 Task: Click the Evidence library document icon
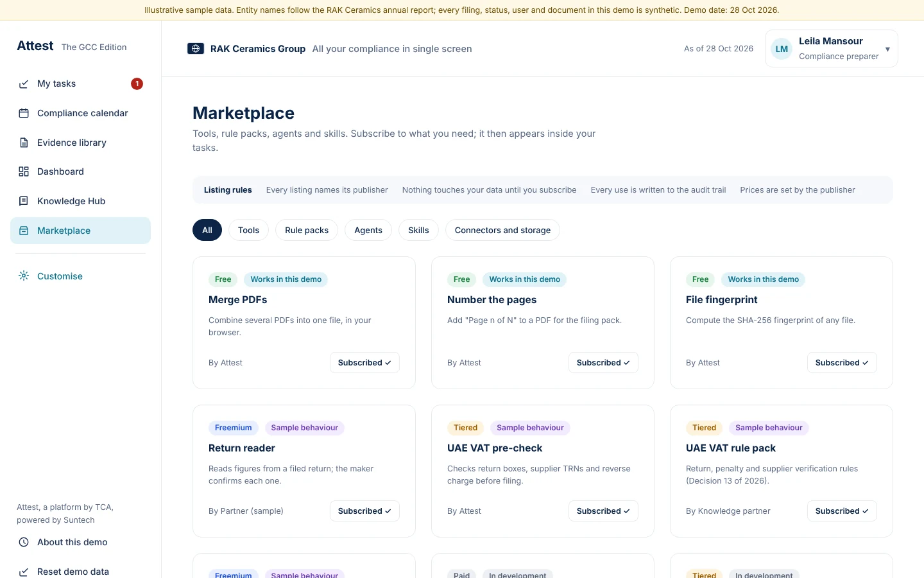coord(24,143)
